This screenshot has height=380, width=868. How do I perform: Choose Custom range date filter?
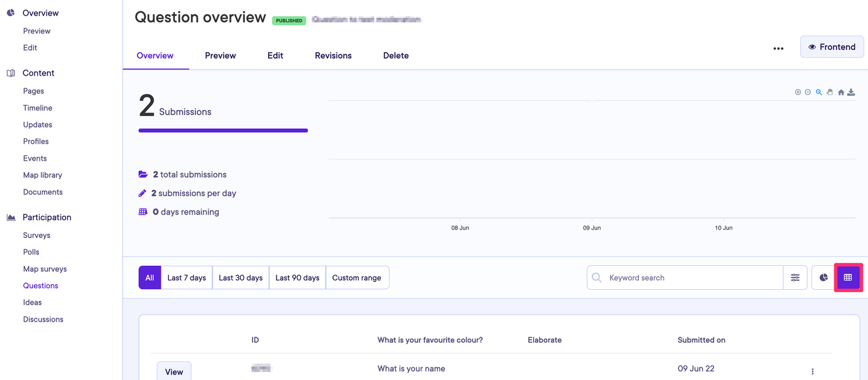coord(356,278)
